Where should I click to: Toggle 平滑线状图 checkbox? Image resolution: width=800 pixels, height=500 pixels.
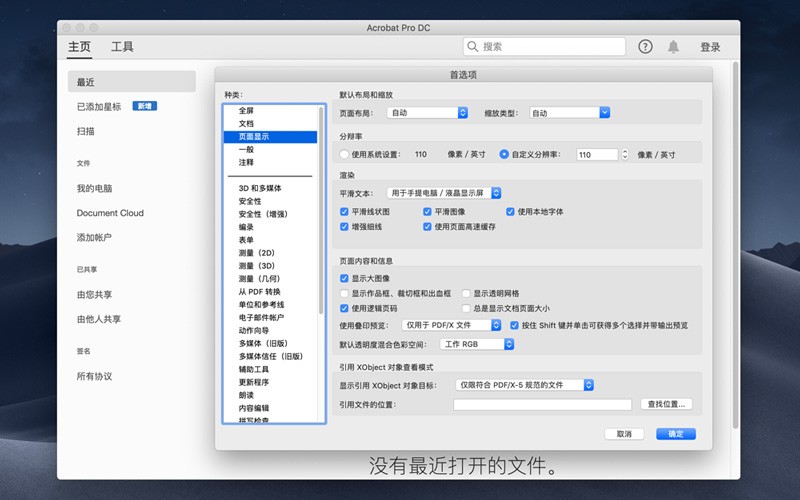[344, 212]
